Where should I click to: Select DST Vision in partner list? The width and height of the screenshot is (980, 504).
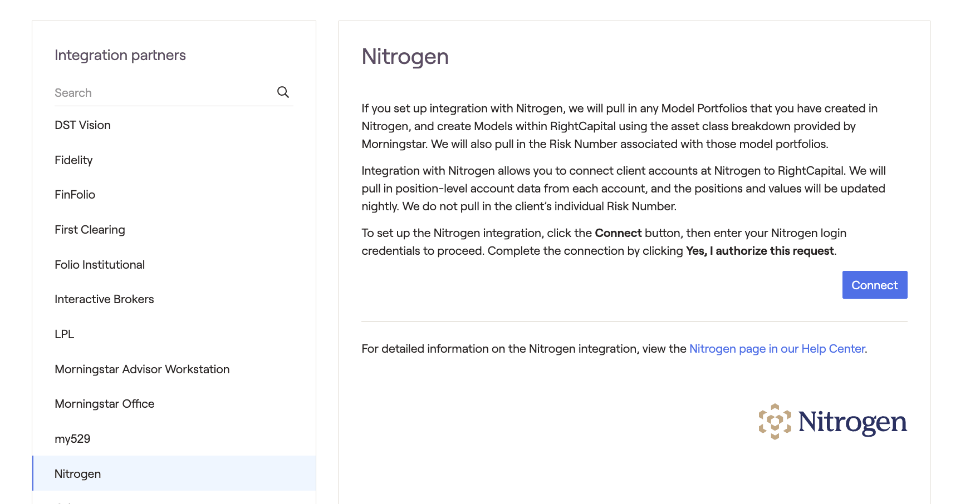82,125
